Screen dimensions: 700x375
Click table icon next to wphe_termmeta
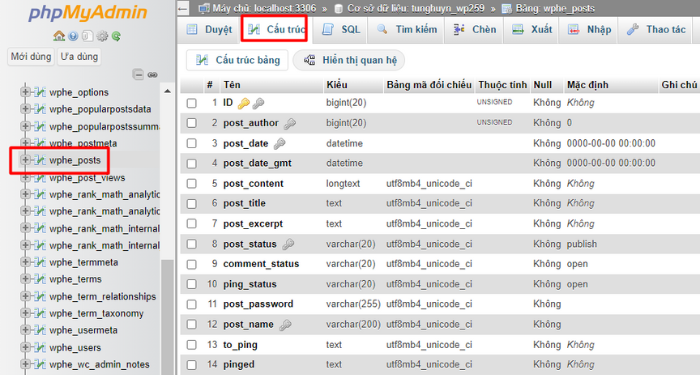40,262
